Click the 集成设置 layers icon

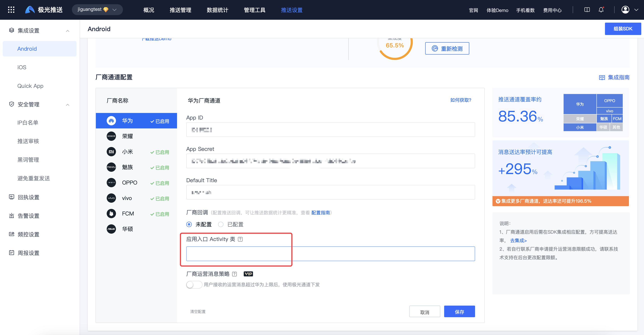tap(12, 31)
